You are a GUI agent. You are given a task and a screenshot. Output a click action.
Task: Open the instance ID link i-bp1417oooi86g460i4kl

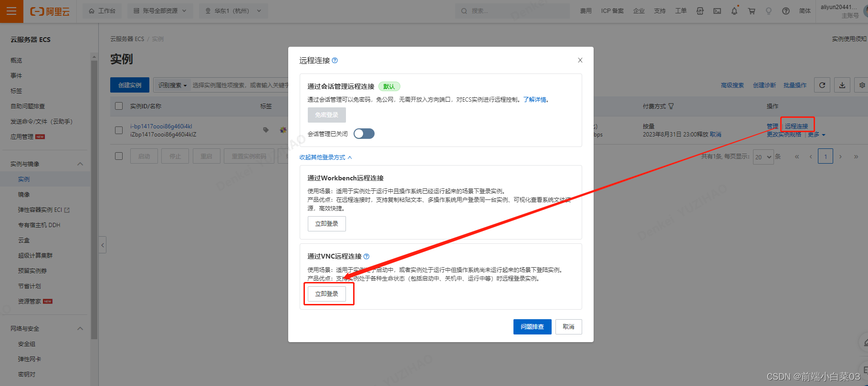tap(161, 126)
